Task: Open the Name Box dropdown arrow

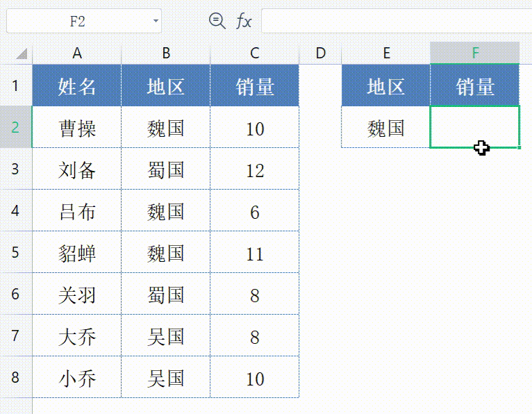Action: point(155,22)
